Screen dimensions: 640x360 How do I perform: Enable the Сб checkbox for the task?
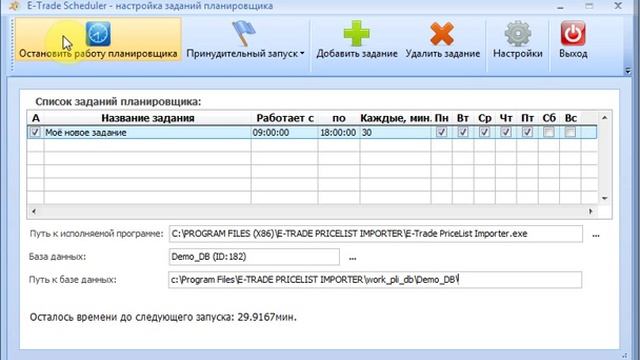click(549, 132)
